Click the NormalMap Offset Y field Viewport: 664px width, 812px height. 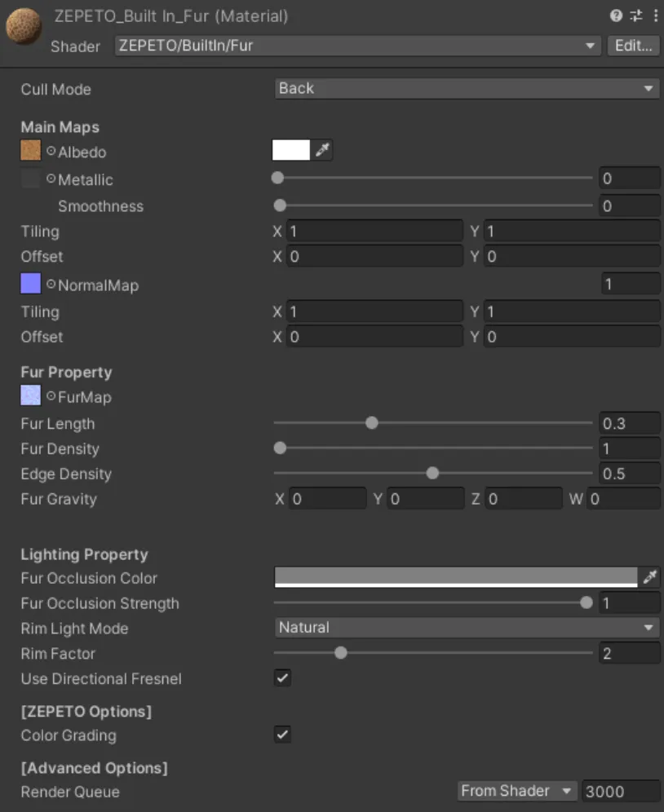tap(572, 338)
